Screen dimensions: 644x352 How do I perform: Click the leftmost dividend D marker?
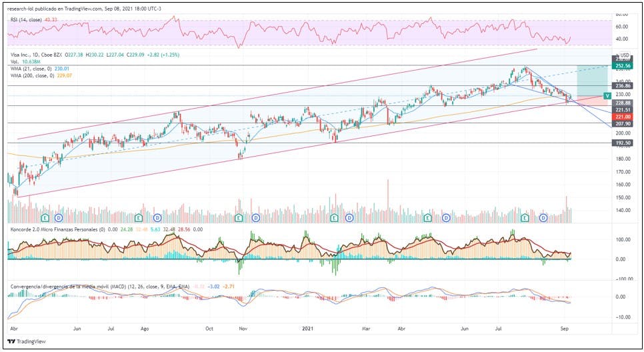pyautogui.click(x=59, y=218)
